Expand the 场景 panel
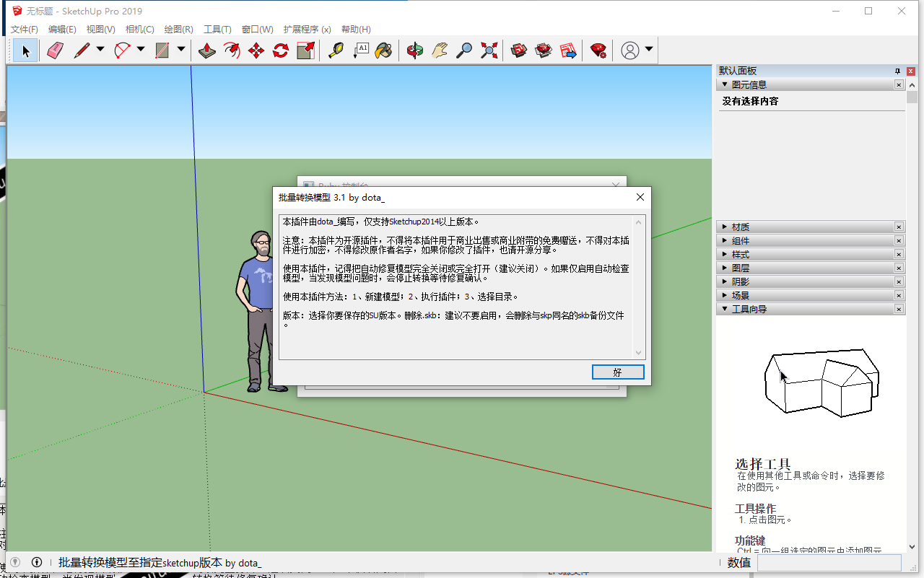Viewport: 924px width, 578px height. coord(724,296)
